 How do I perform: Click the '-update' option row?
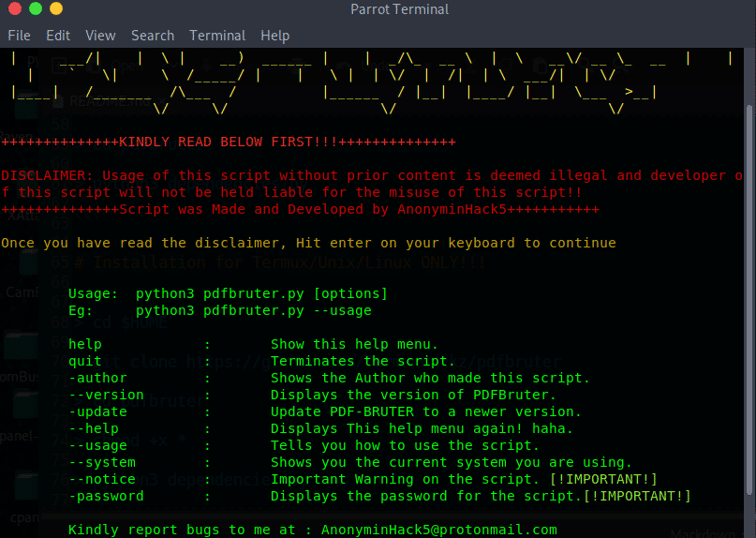pos(325,412)
